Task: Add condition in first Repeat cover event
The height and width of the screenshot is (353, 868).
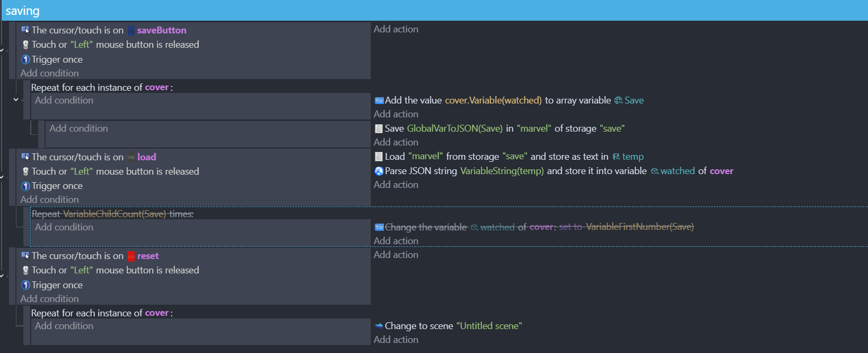Action: [64, 100]
